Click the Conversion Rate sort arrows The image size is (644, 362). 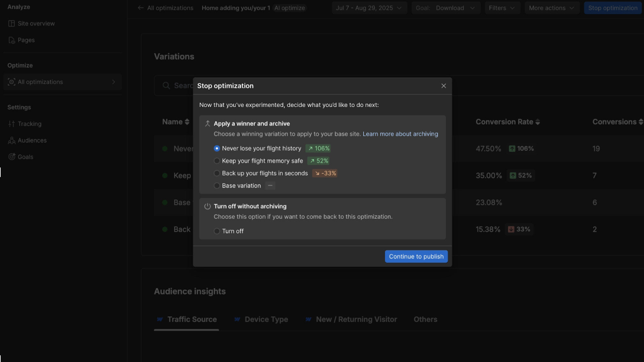538,122
